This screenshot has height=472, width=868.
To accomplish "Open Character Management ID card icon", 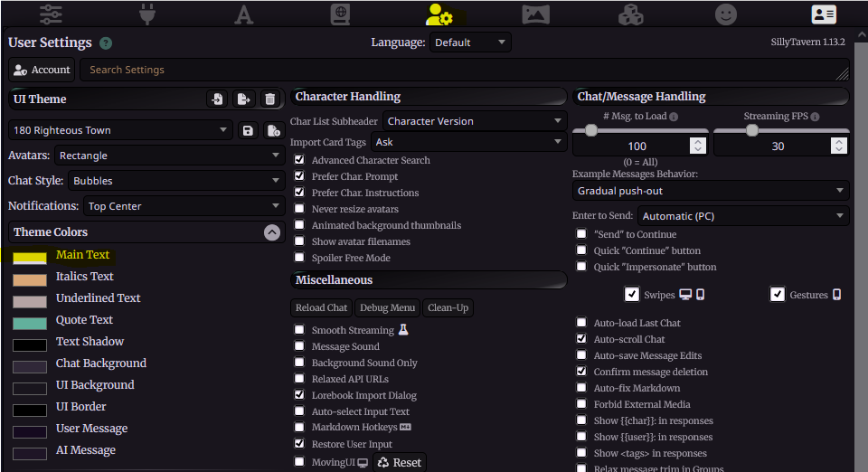I will (x=824, y=14).
